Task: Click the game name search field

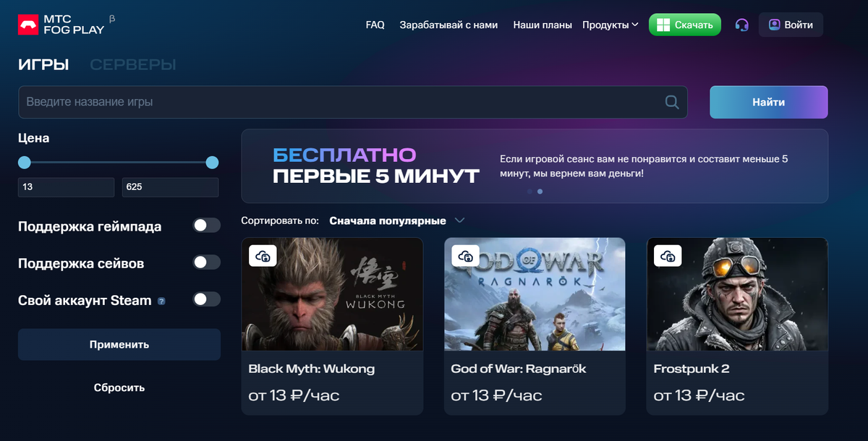Action: pyautogui.click(x=353, y=102)
